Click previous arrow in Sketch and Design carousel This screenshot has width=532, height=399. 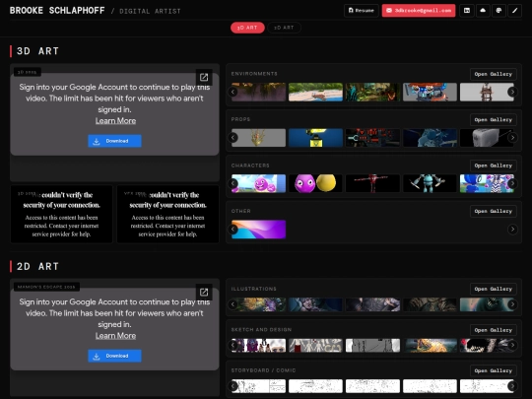pyautogui.click(x=233, y=346)
